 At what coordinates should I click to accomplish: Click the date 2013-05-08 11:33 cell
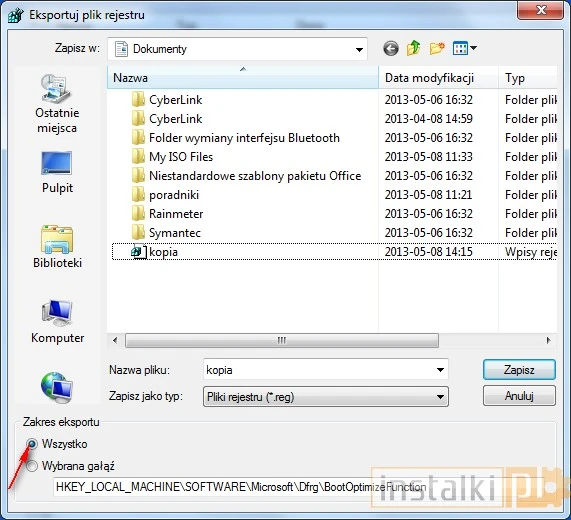click(429, 157)
